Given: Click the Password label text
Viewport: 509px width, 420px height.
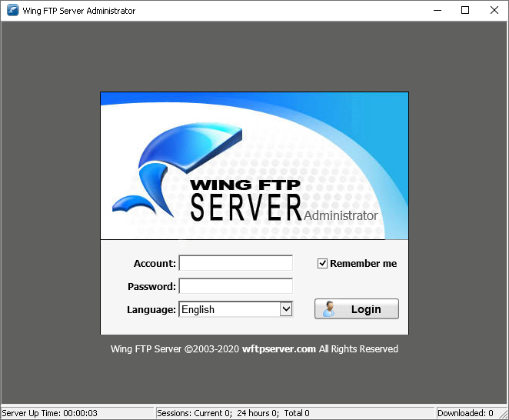Looking at the screenshot, I should tap(151, 286).
